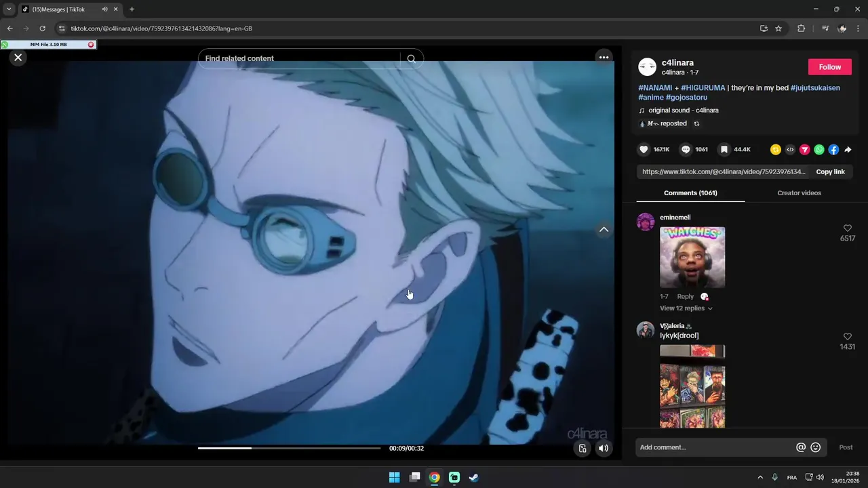Click the Add comment field
Screen dimensions: 868x488
715,447
